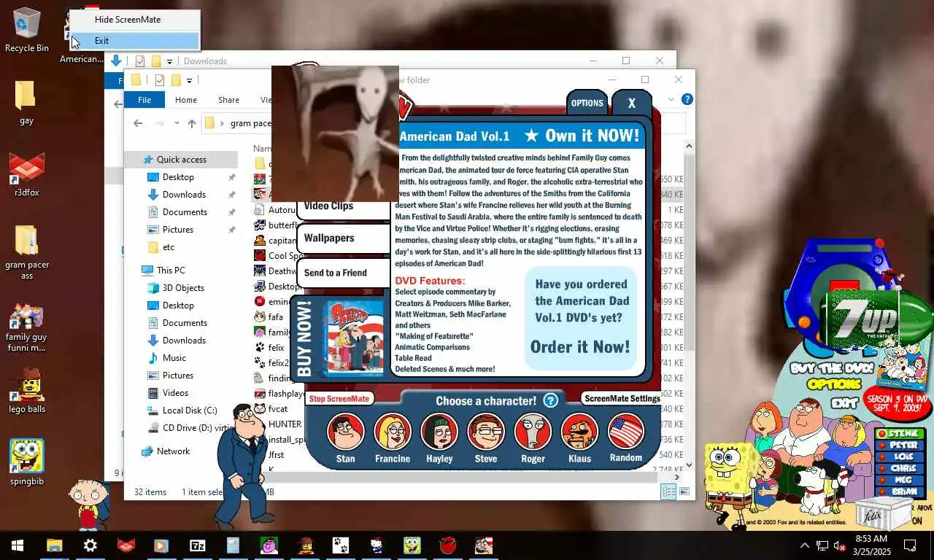Image resolution: width=934 pixels, height=560 pixels.
Task: Click the up arrow in Explorer navigation
Action: [x=192, y=123]
